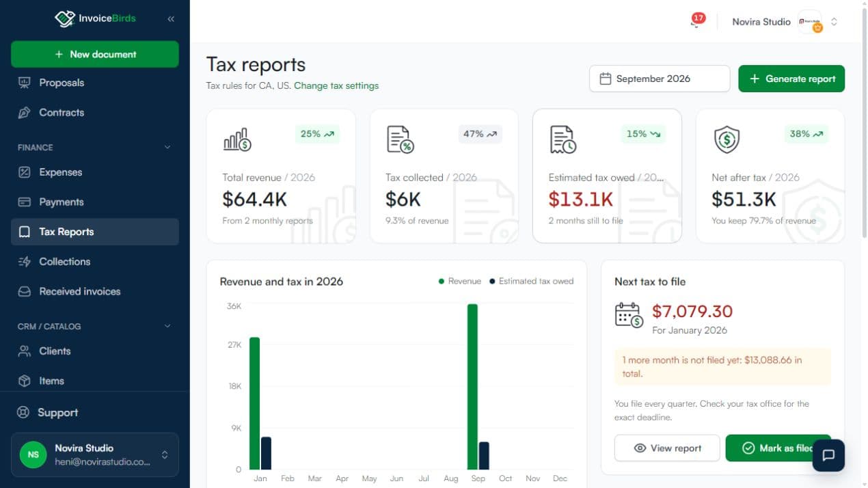This screenshot has height=488, width=868.
Task: Open notifications bell with 17 badge
Action: (696, 21)
